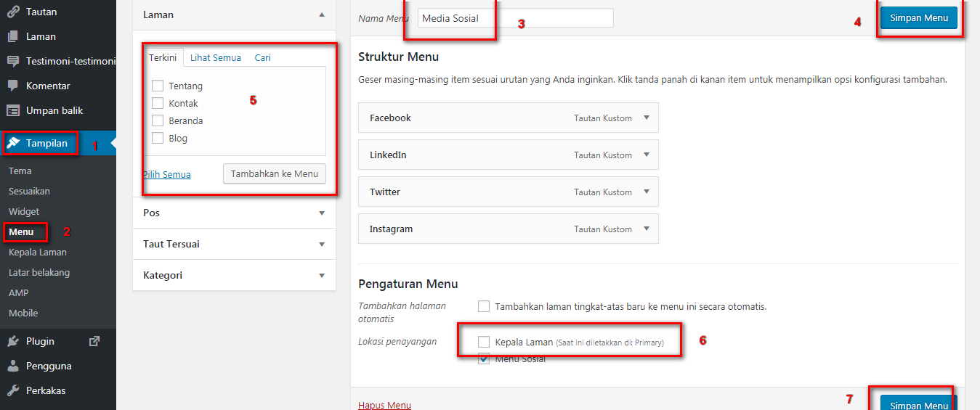980x410 pixels.
Task: Click the Perkakas wrench icon
Action: click(x=13, y=390)
